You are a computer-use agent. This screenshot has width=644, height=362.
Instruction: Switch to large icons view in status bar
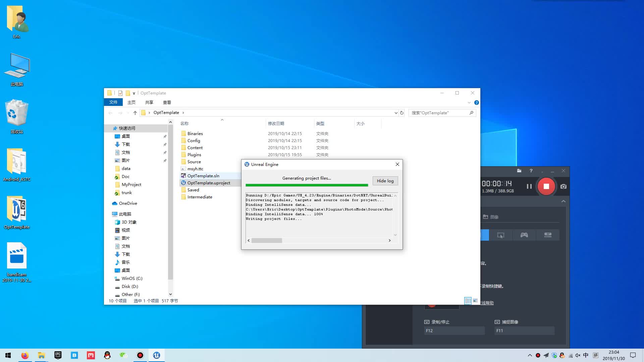(475, 301)
